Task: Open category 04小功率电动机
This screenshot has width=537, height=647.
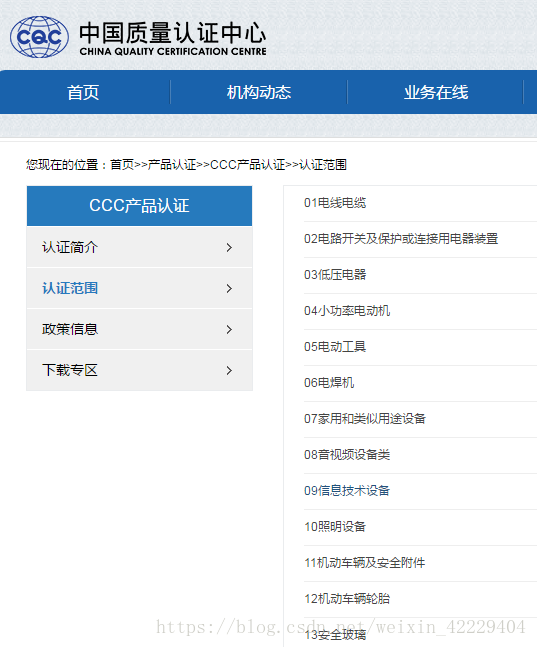Action: click(347, 310)
